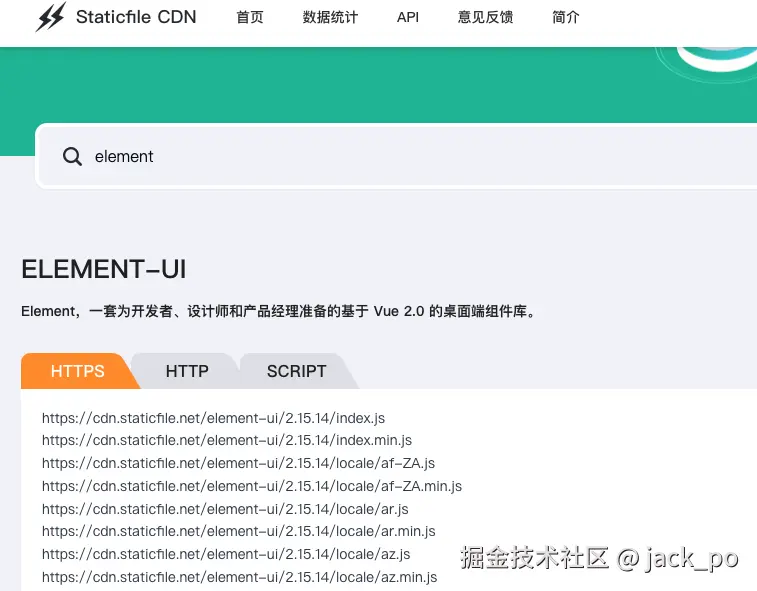The width and height of the screenshot is (757, 591).
Task: Click the Element description text about Vue 2.0
Action: 279,311
